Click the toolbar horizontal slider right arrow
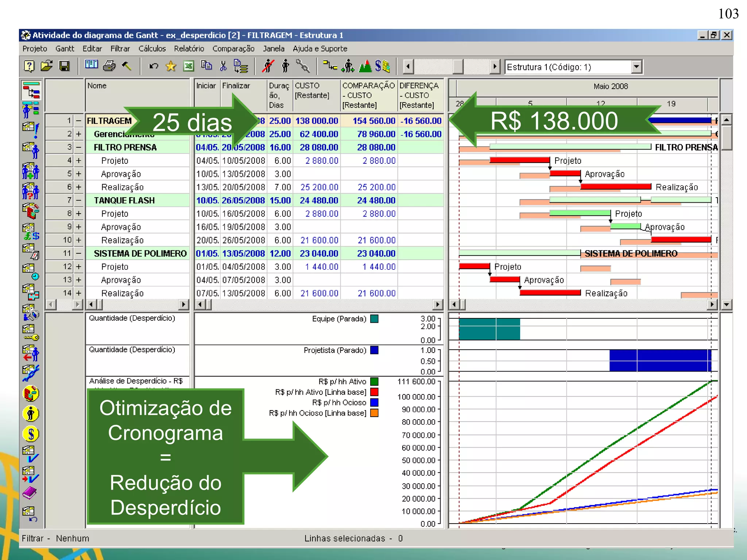 tap(495, 67)
